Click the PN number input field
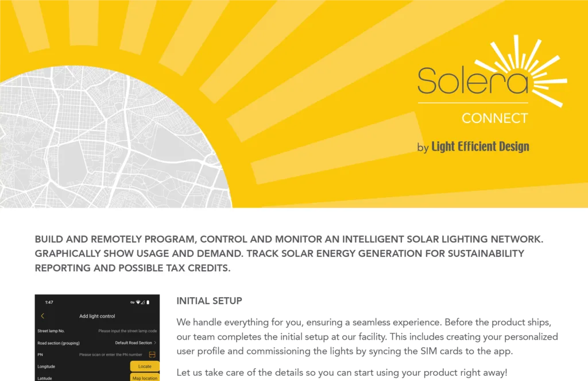 [x=110, y=355]
